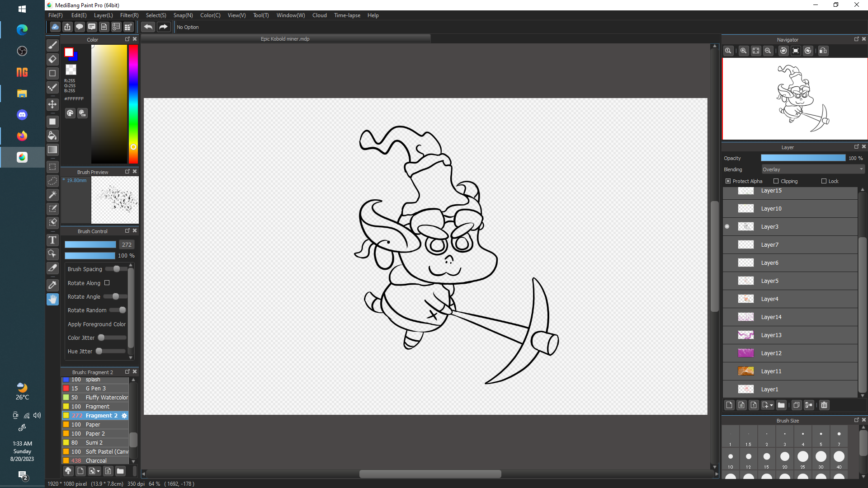Enable the layer Lock checkbox

pyautogui.click(x=824, y=181)
